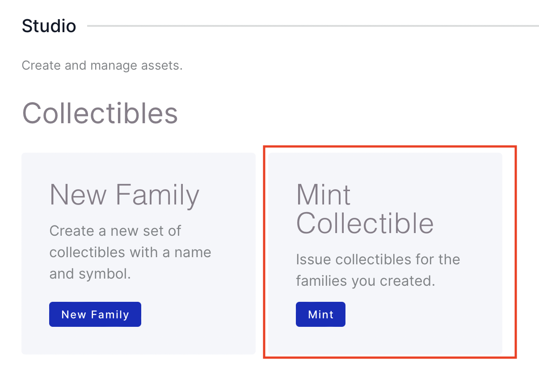539x392 pixels.
Task: Click the Studio section heading
Action: click(49, 26)
